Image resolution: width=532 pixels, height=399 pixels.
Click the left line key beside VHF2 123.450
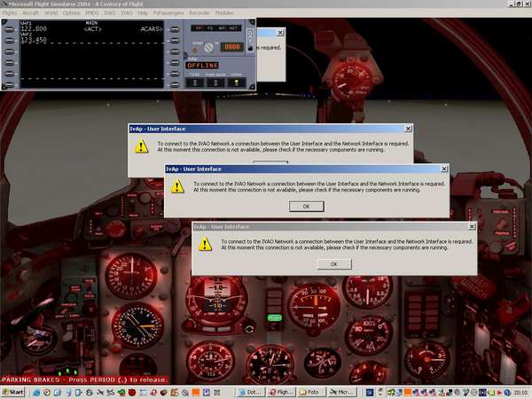(10, 41)
